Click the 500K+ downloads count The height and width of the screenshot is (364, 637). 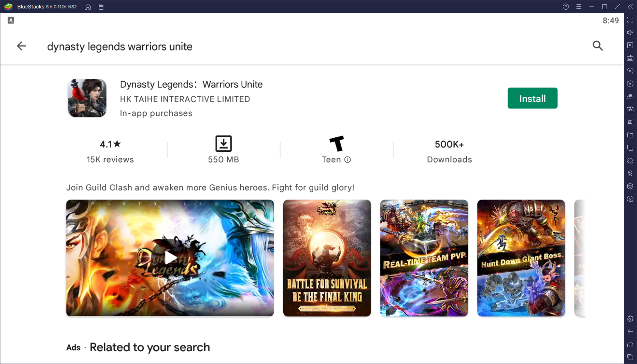click(x=450, y=144)
